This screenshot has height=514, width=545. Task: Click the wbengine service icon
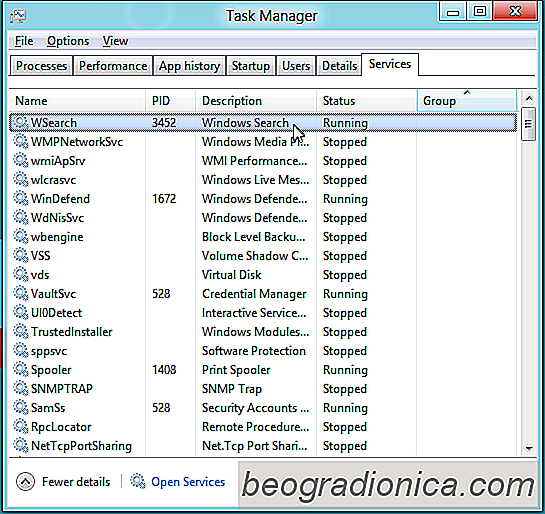pyautogui.click(x=21, y=237)
